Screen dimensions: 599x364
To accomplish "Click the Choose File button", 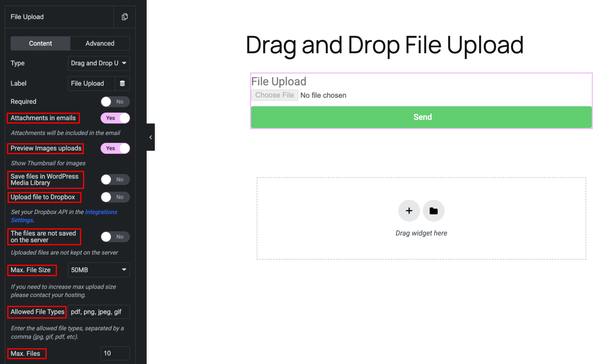I will pyautogui.click(x=274, y=95).
